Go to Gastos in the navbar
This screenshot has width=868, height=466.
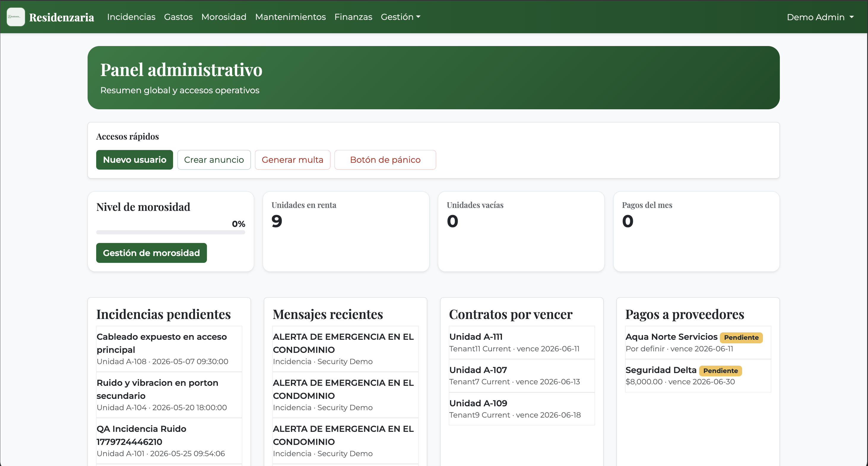(178, 17)
